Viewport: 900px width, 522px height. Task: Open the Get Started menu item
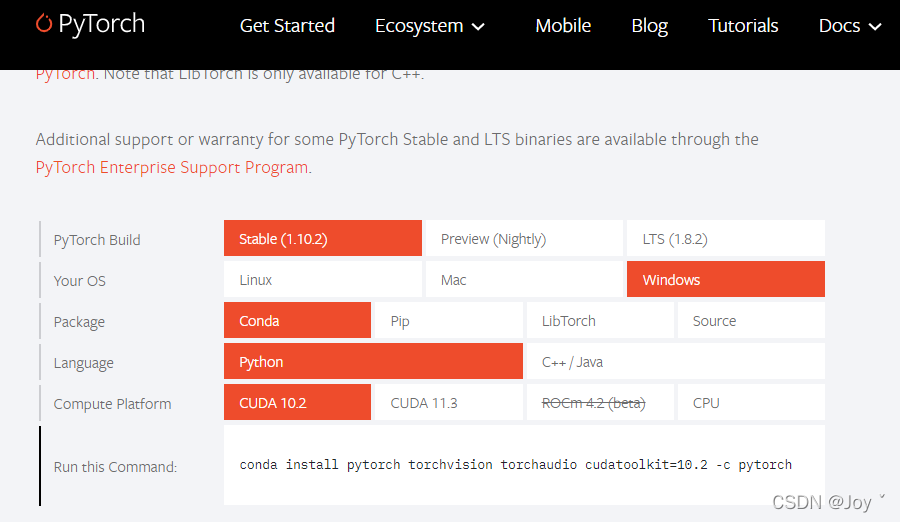pos(287,26)
